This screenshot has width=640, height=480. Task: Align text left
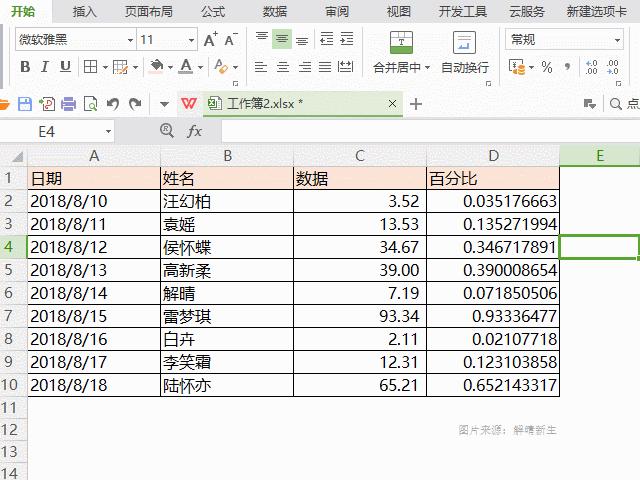261,67
